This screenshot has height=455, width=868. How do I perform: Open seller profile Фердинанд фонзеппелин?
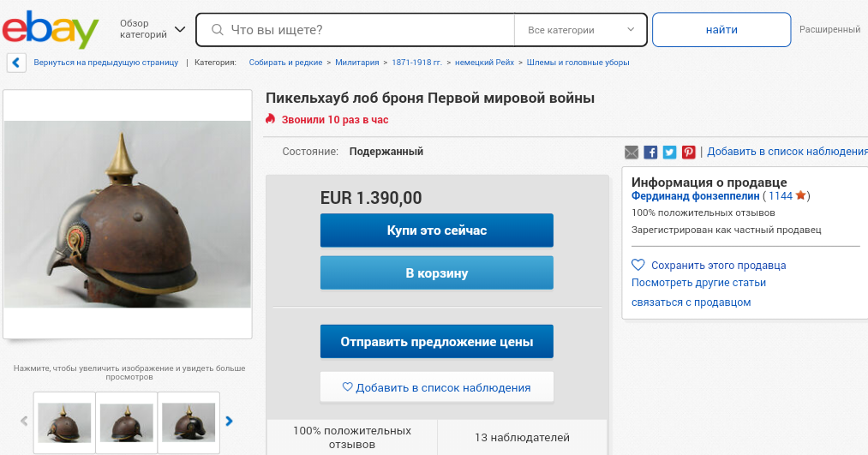pyautogui.click(x=696, y=196)
